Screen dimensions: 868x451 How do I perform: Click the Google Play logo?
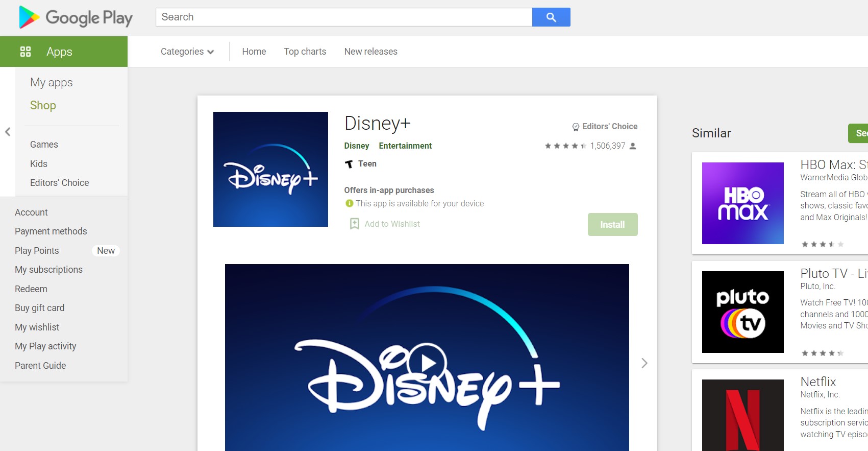point(76,17)
